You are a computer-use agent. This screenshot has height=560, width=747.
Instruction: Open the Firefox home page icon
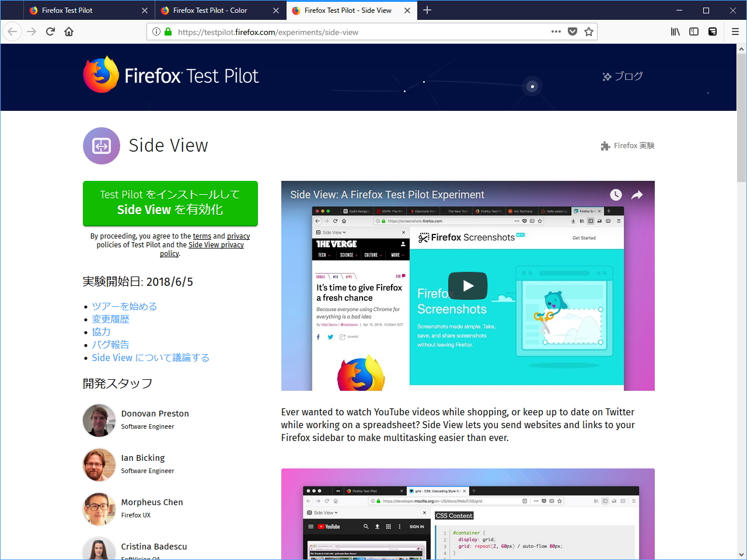coord(69,32)
